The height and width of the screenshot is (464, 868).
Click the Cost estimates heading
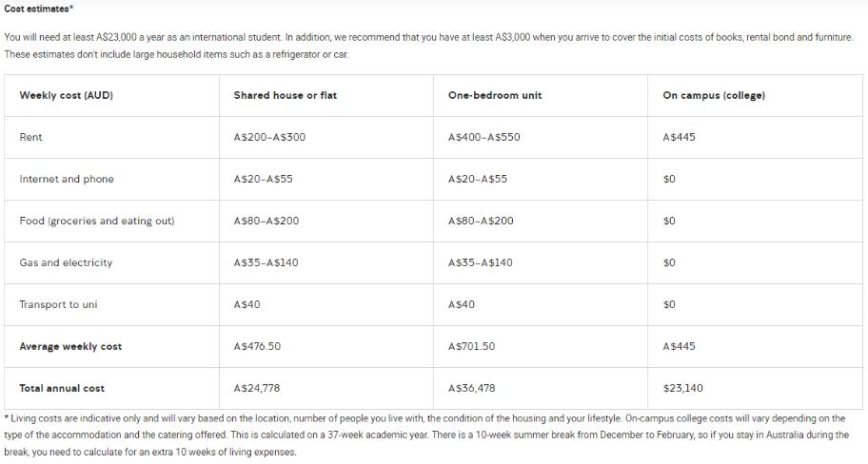click(39, 9)
